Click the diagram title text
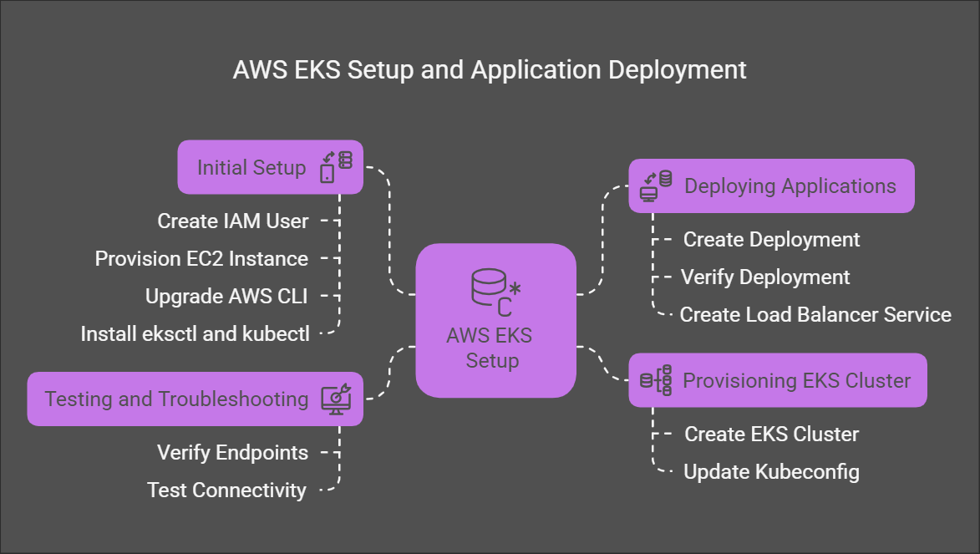 pos(490,70)
